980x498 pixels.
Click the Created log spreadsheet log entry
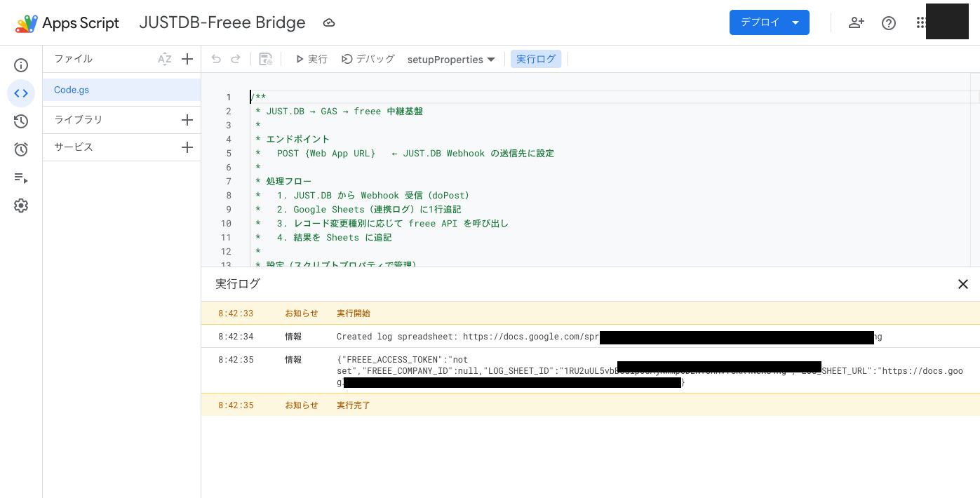click(x=591, y=337)
